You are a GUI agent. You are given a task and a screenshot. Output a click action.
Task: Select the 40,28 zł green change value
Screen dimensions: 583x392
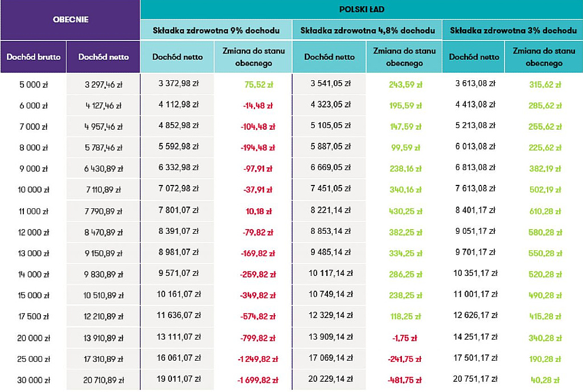pyautogui.click(x=545, y=380)
